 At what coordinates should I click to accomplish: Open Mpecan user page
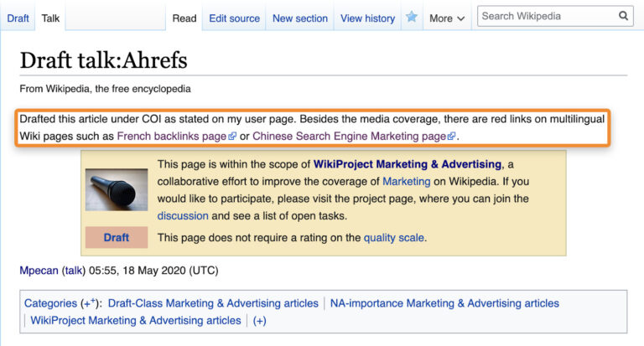(39, 271)
